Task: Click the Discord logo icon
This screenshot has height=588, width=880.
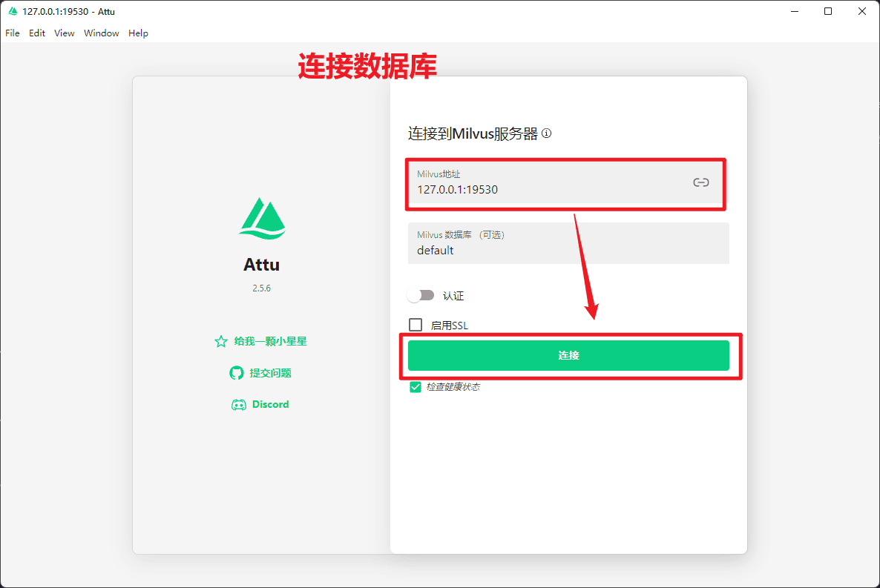Action: click(x=239, y=405)
